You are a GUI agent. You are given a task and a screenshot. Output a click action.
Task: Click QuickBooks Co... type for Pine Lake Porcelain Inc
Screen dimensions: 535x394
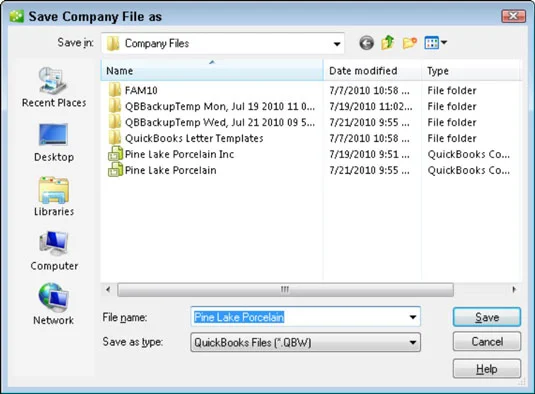468,154
